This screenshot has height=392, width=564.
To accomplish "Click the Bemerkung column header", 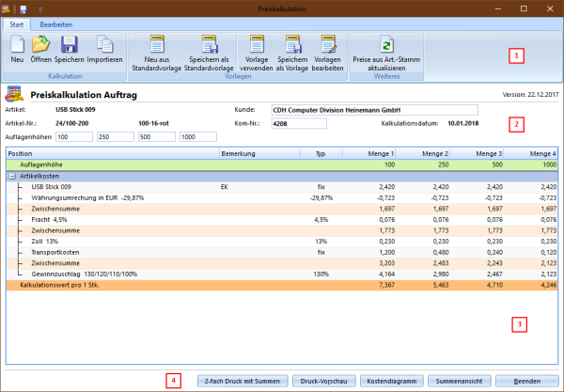I will tap(259, 153).
